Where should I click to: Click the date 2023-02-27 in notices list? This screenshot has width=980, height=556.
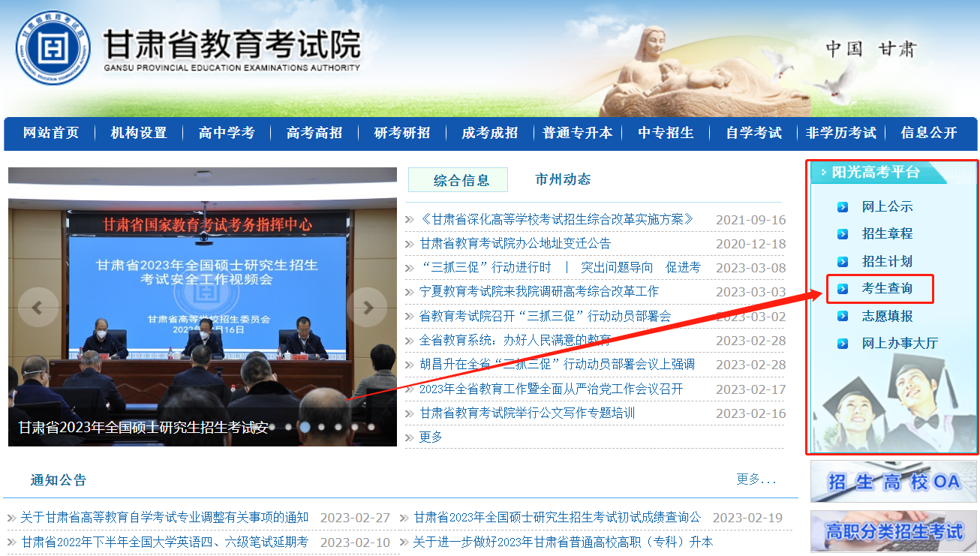tap(356, 518)
